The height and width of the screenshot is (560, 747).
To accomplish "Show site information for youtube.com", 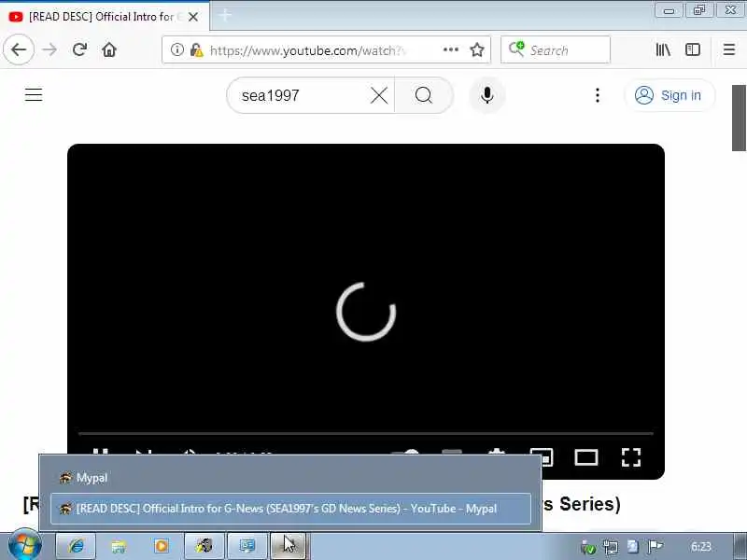I will pos(176,49).
